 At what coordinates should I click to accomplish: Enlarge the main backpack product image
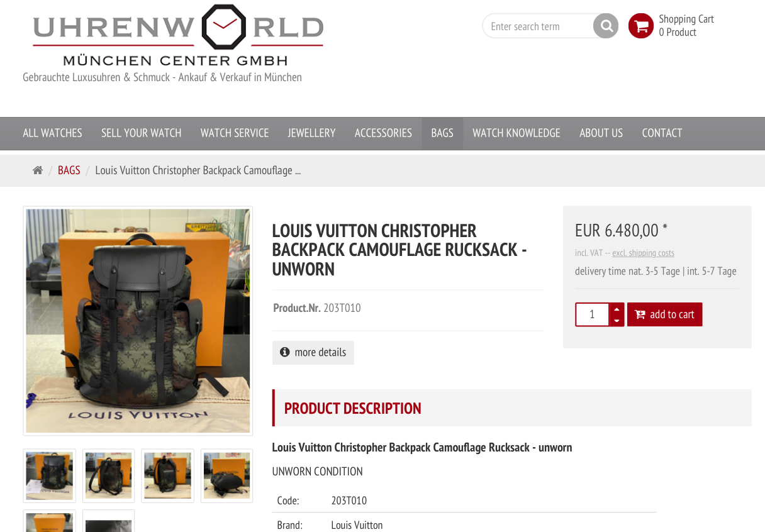click(138, 321)
